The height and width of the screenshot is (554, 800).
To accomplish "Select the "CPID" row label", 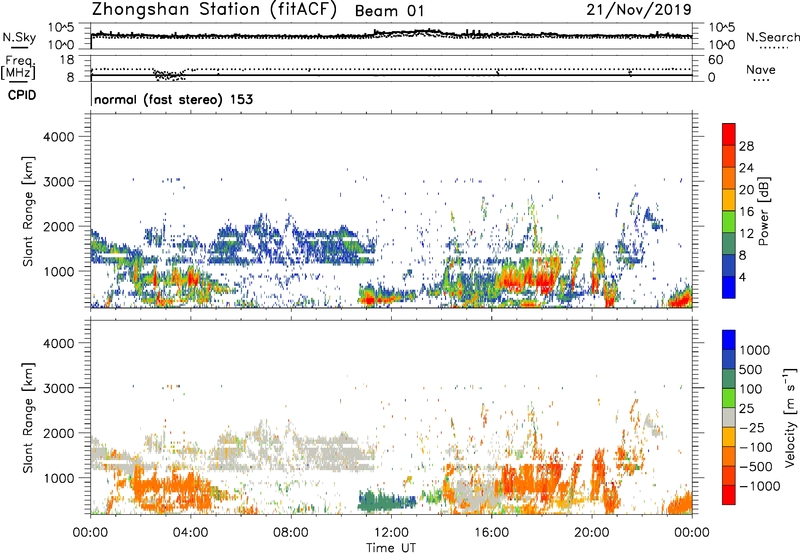I will coord(22,95).
